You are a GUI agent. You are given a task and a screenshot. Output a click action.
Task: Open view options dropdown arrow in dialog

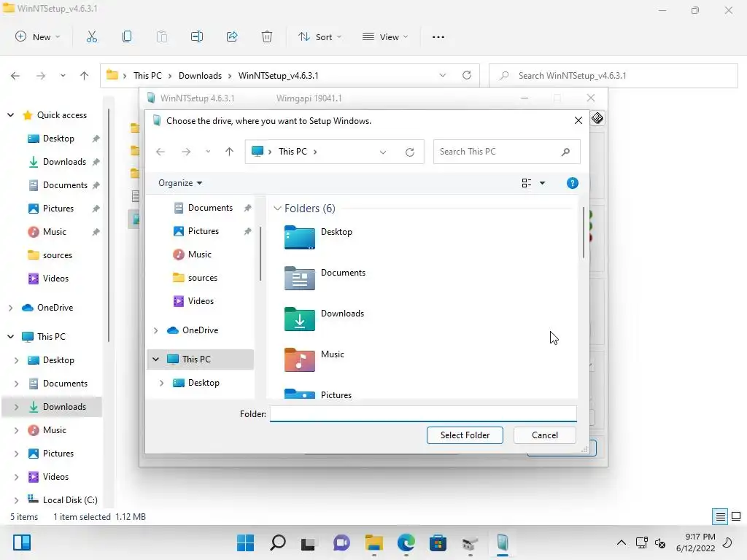pos(542,183)
